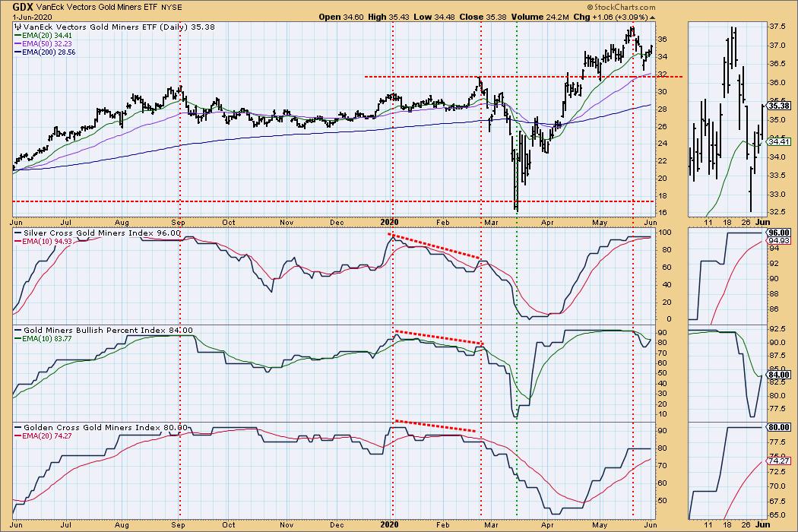Click the 18 label on the price axis
The image size is (798, 532).
click(x=662, y=195)
